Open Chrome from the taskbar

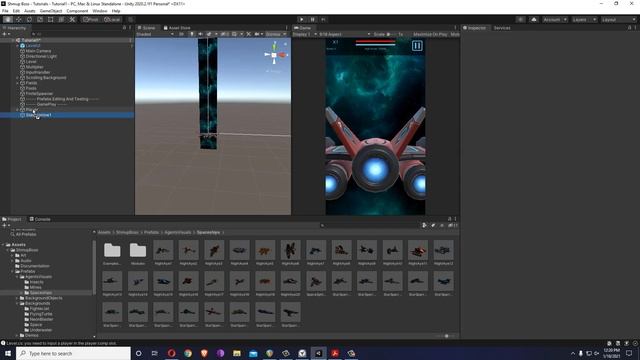[x=188, y=353]
